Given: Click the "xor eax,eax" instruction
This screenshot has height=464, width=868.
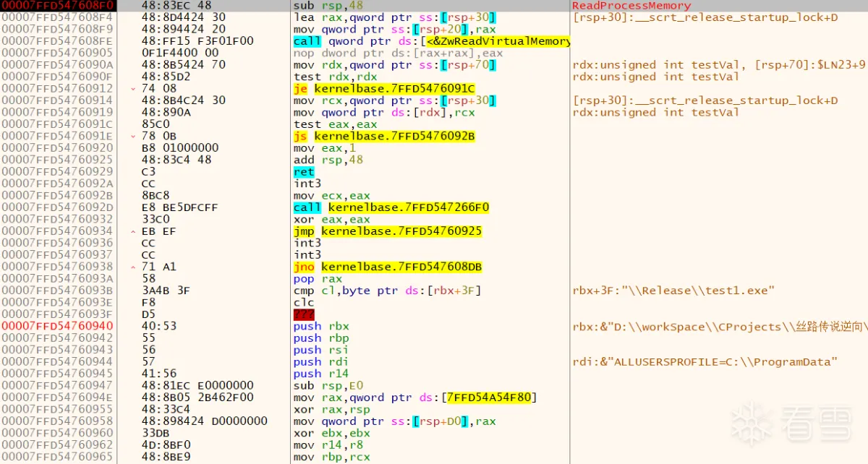Looking at the screenshot, I should click(x=332, y=219).
